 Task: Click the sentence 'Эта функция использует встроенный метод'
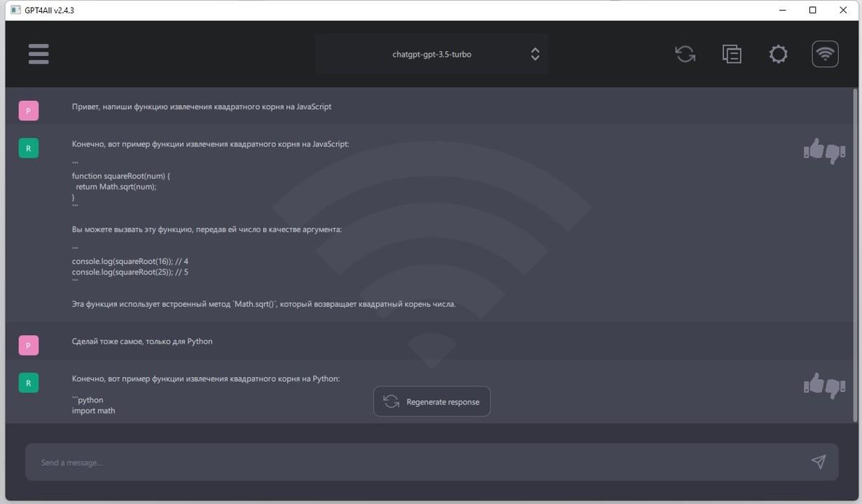(x=263, y=304)
